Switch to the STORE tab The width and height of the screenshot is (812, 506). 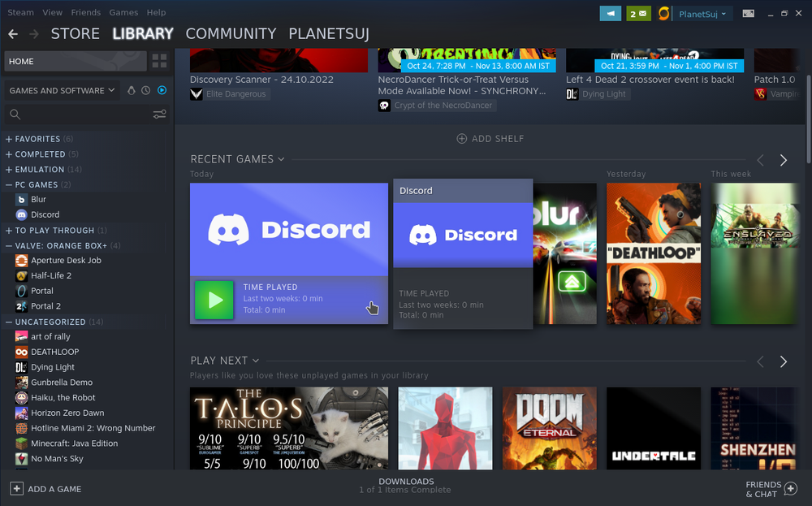75,33
